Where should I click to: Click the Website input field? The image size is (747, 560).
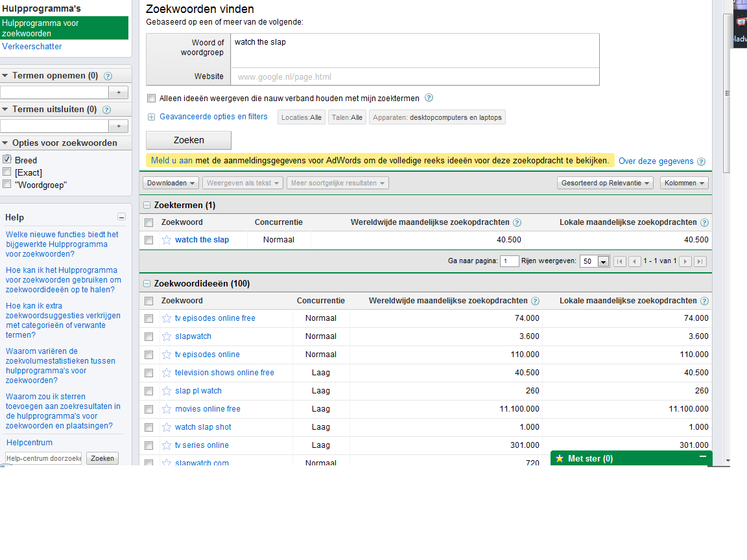tap(414, 76)
